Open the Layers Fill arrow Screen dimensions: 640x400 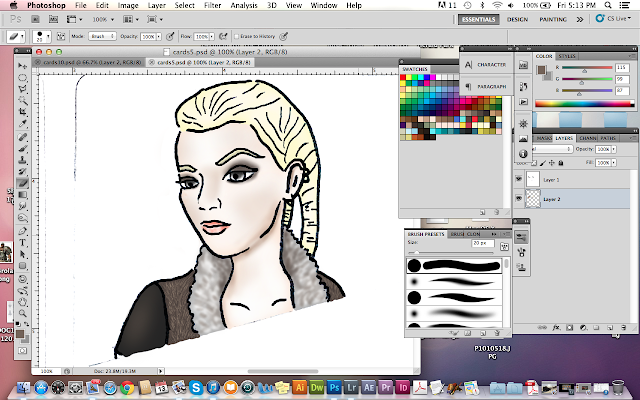[613, 163]
